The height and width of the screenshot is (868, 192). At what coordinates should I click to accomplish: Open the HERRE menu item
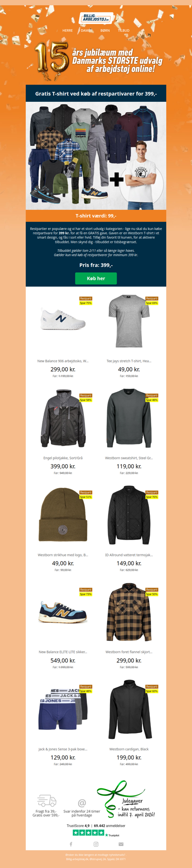click(x=68, y=30)
